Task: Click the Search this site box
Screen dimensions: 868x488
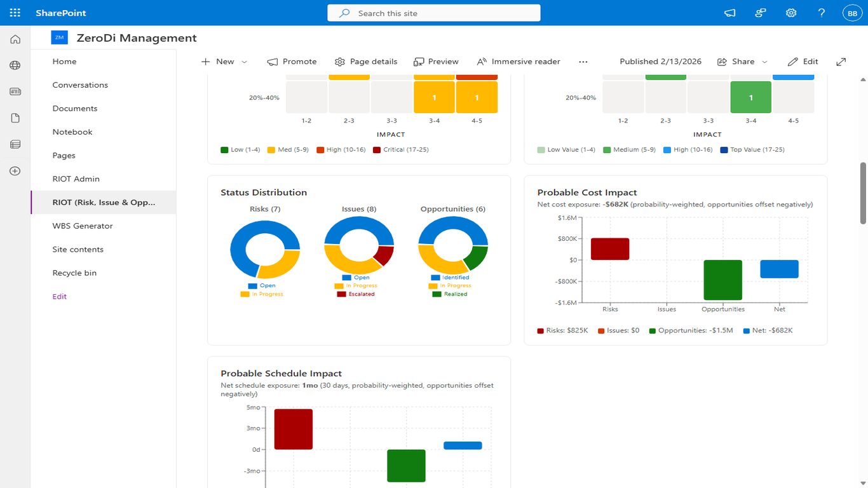Action: coord(434,13)
